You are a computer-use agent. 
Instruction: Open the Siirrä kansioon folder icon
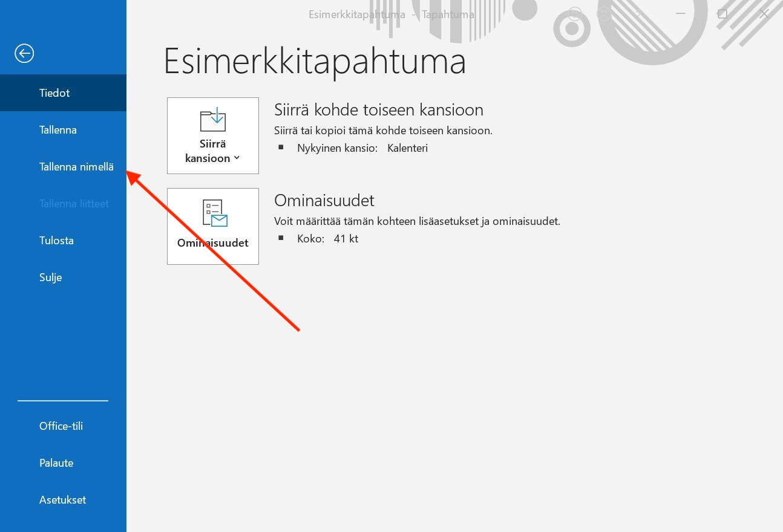coord(212,120)
